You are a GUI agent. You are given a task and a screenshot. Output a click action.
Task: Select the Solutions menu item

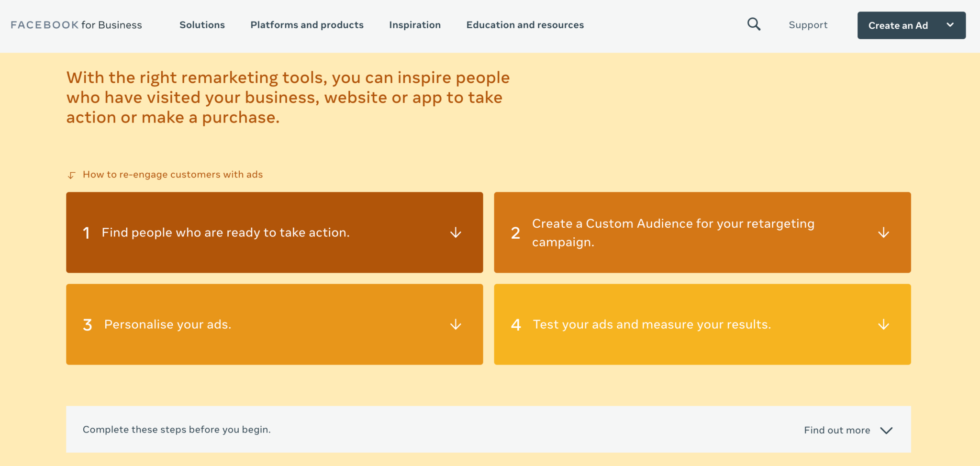click(x=202, y=25)
